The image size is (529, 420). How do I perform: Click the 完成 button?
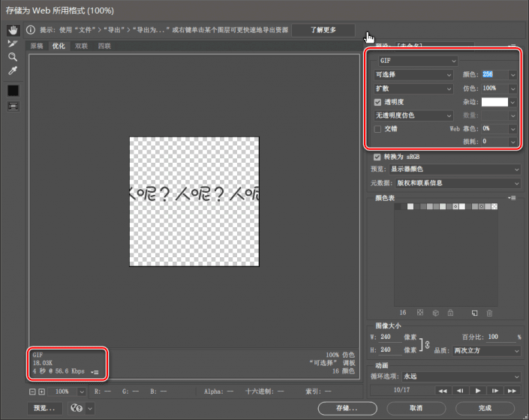click(x=485, y=408)
